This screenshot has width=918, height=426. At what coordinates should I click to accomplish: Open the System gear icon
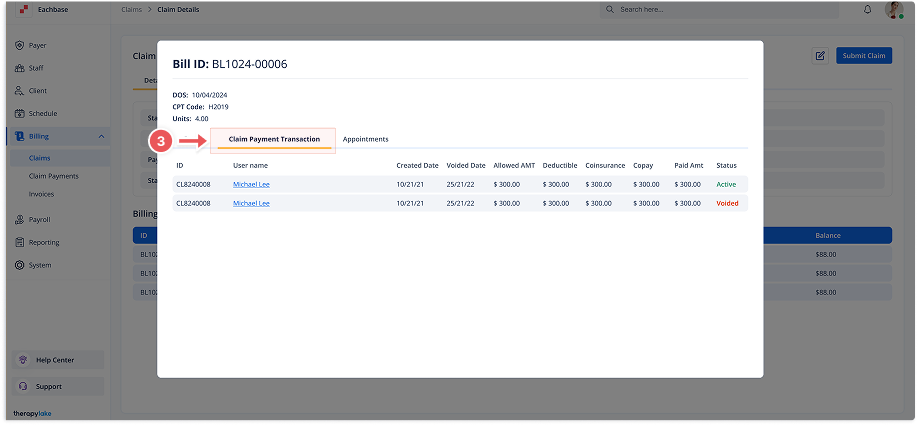(19, 265)
